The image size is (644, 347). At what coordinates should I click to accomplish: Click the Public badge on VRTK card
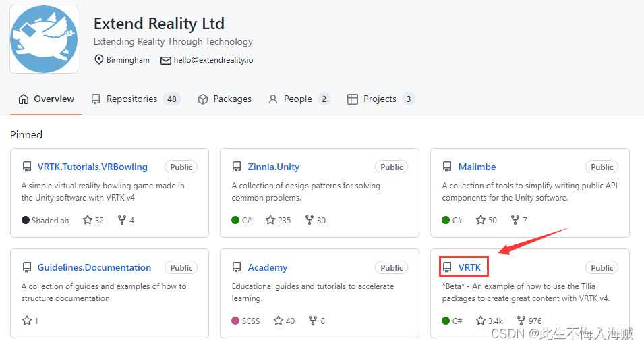pyautogui.click(x=602, y=267)
